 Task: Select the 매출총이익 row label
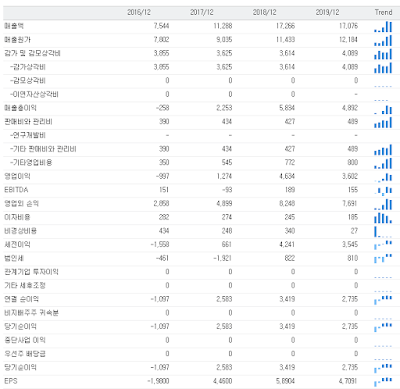click(20, 108)
